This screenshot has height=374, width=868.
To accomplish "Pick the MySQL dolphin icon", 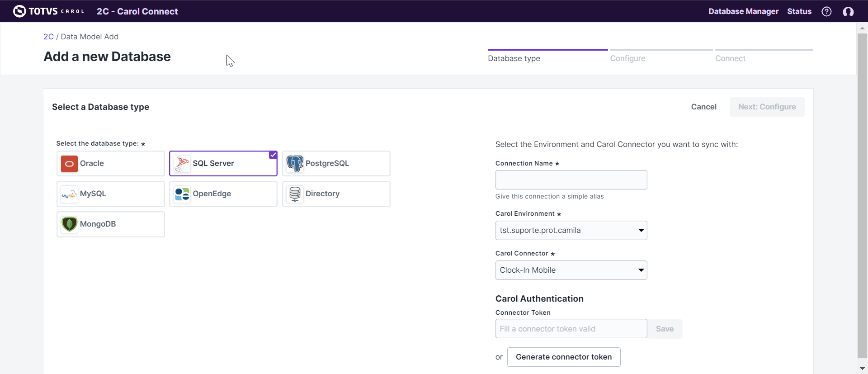I will coord(69,194).
